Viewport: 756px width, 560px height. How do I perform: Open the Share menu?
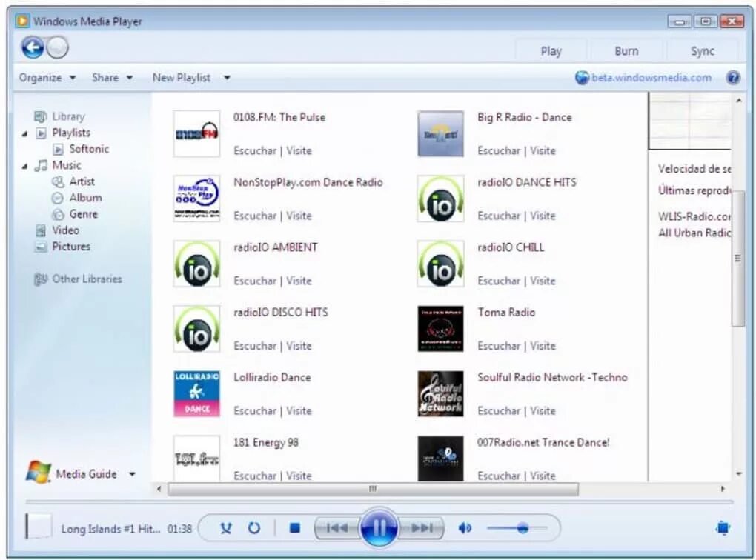click(112, 78)
